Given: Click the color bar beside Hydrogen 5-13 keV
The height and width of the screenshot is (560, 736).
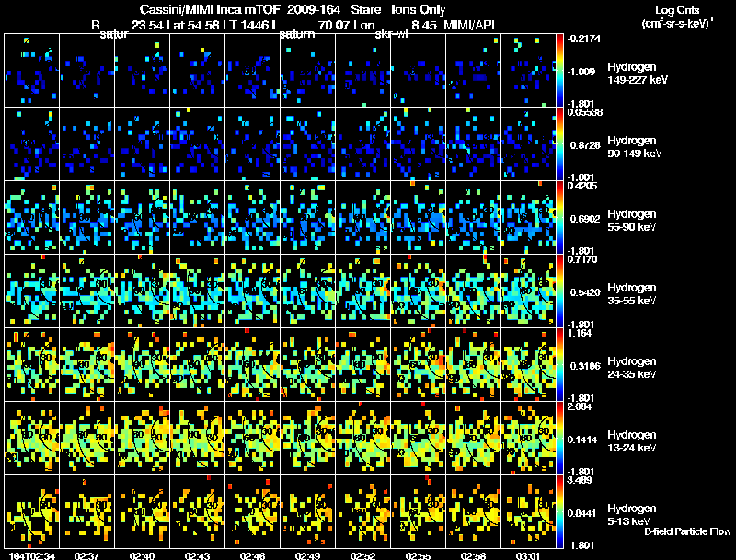Looking at the screenshot, I should pos(559,511).
